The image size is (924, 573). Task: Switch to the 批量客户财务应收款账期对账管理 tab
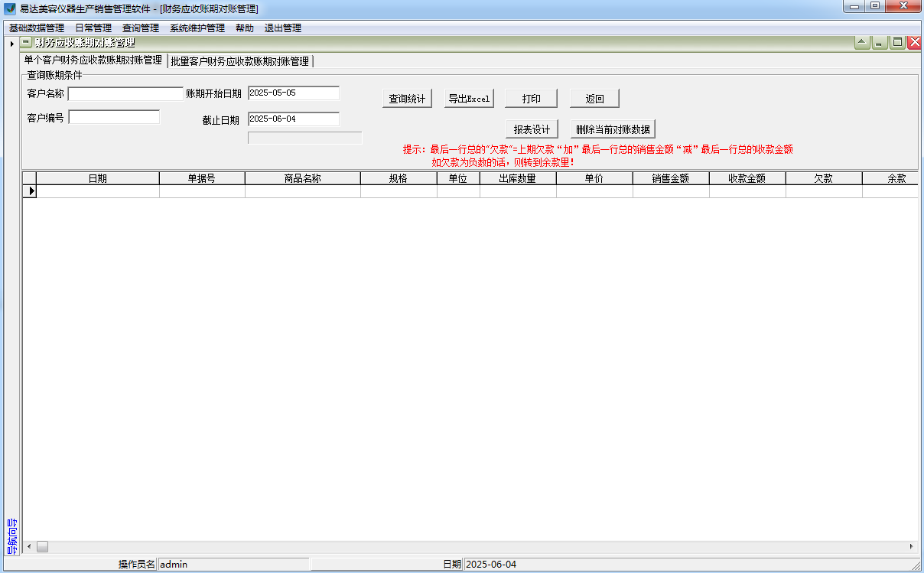tap(242, 60)
